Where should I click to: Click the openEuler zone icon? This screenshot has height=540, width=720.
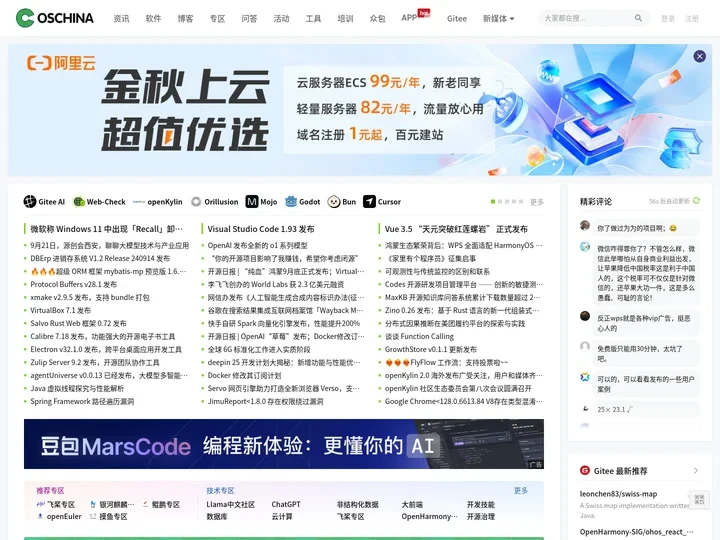tap(40, 516)
